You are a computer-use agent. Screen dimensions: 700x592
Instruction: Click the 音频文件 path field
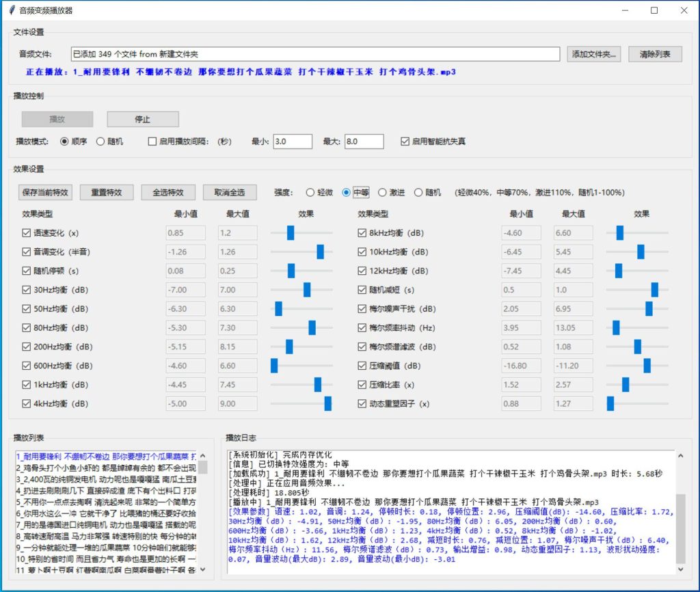(x=315, y=54)
